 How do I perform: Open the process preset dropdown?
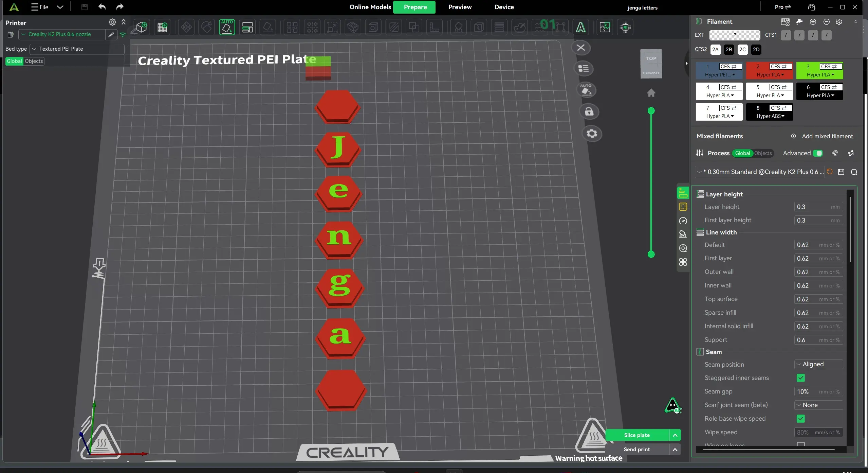tap(760, 172)
